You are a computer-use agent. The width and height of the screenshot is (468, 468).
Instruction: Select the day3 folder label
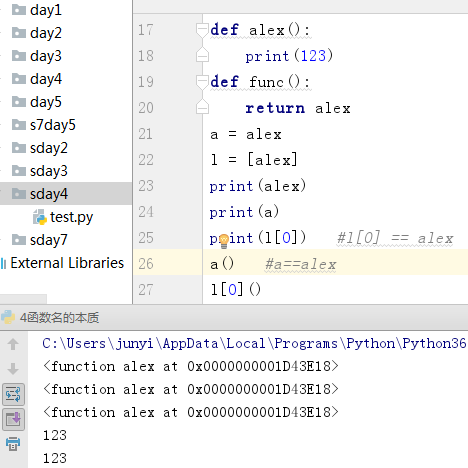tap(46, 56)
